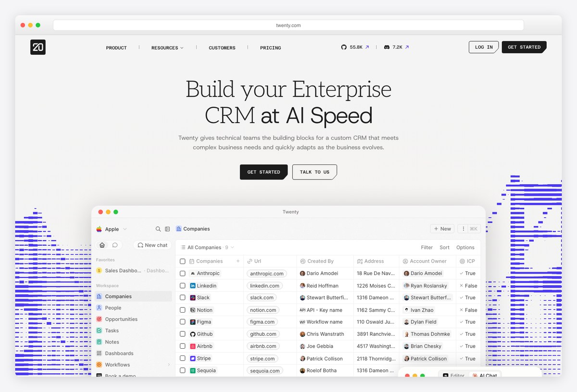Click the hero Get Started button
This screenshot has width=577, height=392.
click(263, 172)
